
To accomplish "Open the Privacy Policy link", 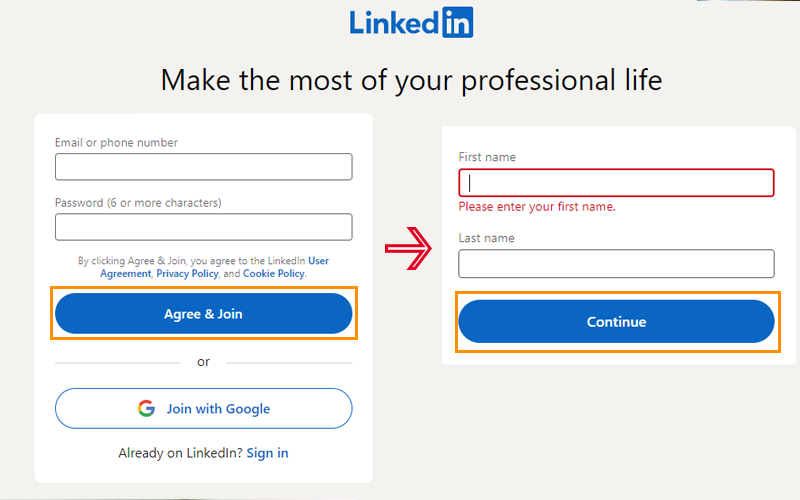I will click(x=187, y=273).
